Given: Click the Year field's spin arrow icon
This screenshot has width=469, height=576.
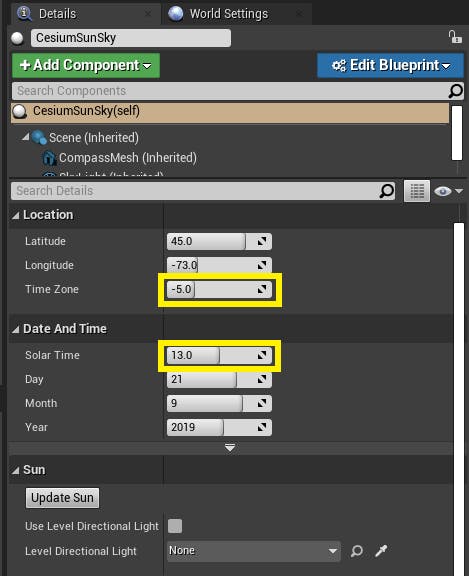Looking at the screenshot, I should pos(261,427).
